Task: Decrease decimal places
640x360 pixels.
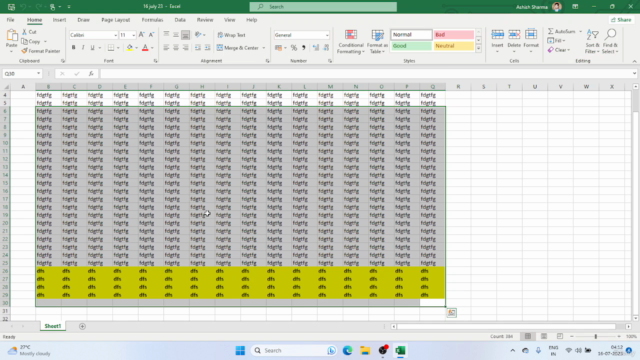Action: click(x=326, y=48)
